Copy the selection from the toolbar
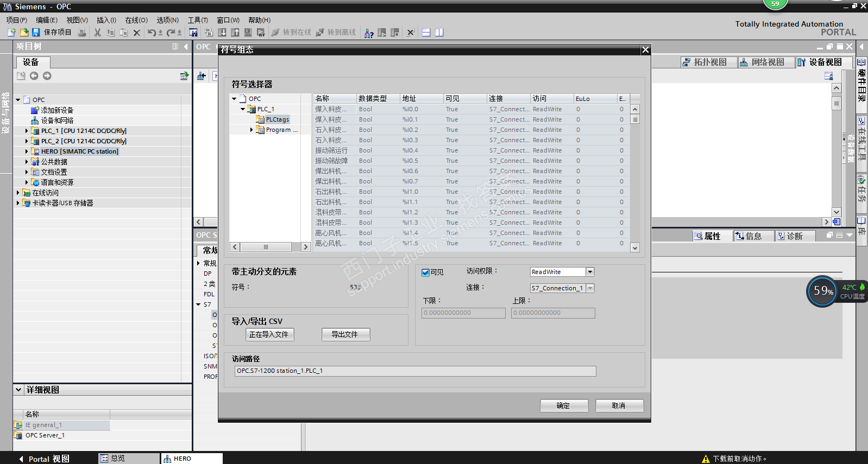The height and width of the screenshot is (464, 868). point(111,33)
